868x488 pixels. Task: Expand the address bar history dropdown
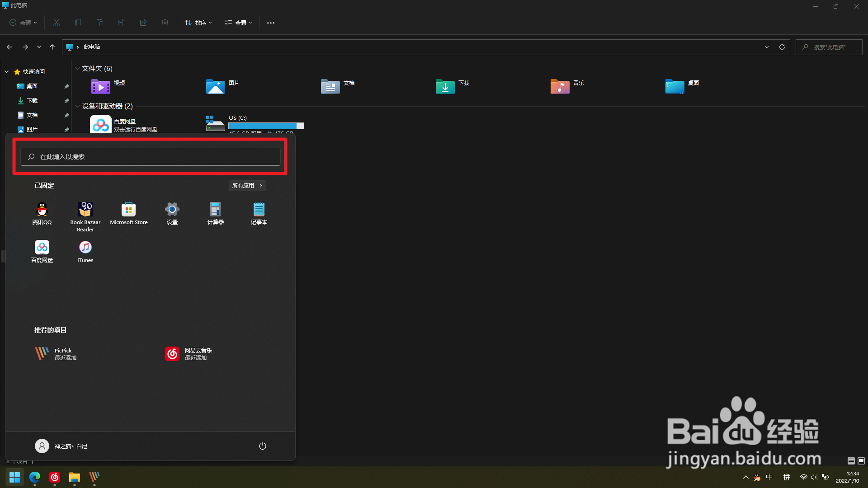767,47
